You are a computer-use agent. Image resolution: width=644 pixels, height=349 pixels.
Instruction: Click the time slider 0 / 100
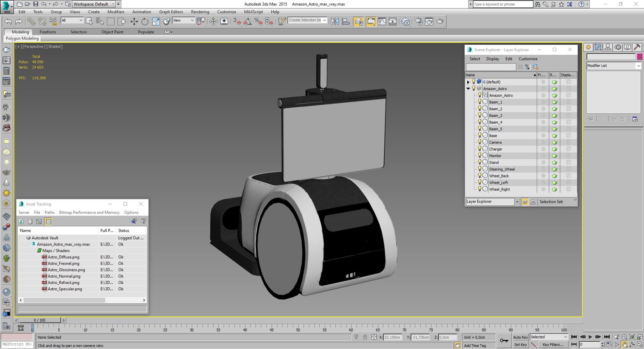[x=40, y=320]
